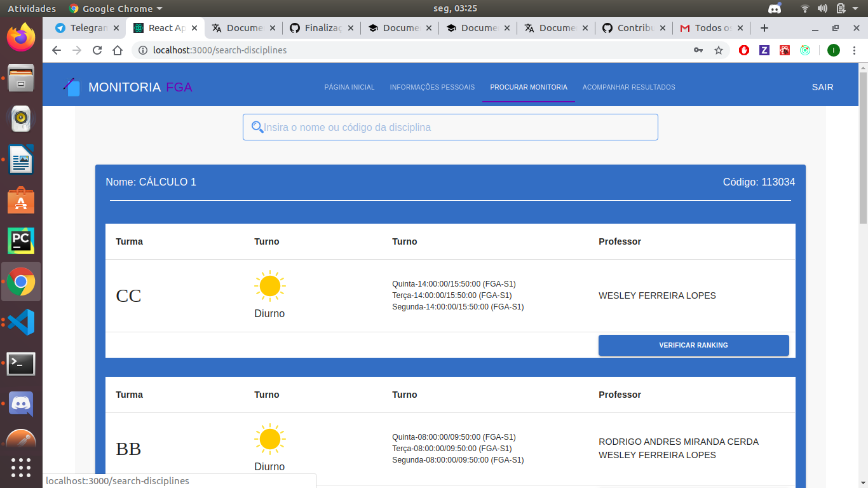This screenshot has width=868, height=488.
Task: Click the browser home icon
Action: coord(117,50)
